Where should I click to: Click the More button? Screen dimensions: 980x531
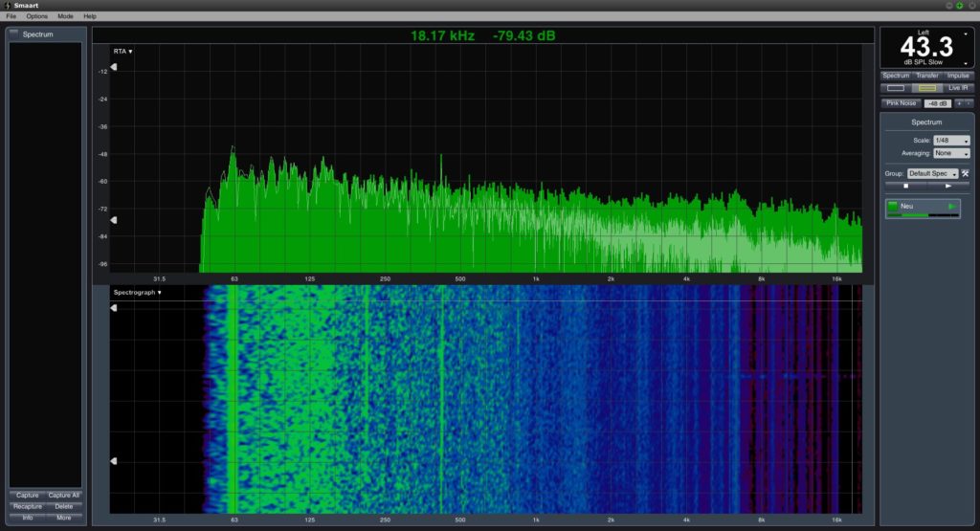[64, 518]
